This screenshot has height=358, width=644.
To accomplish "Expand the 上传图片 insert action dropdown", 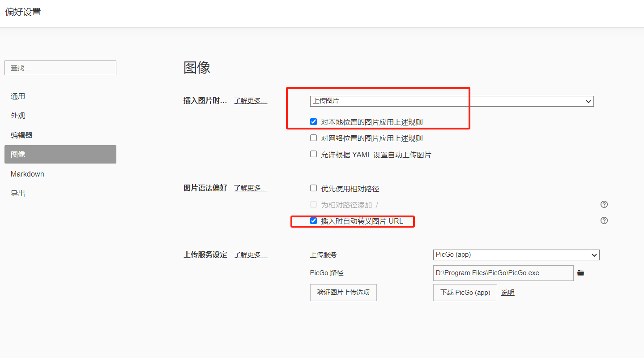I will (452, 101).
